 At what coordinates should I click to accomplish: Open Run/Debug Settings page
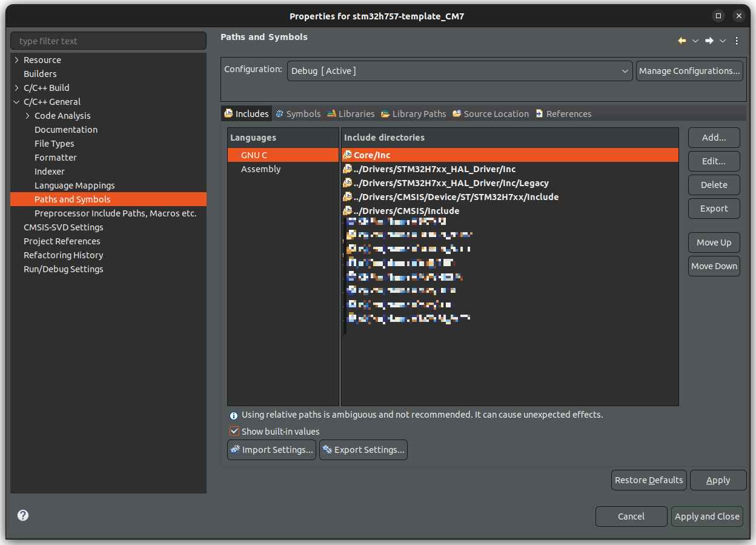coord(64,269)
